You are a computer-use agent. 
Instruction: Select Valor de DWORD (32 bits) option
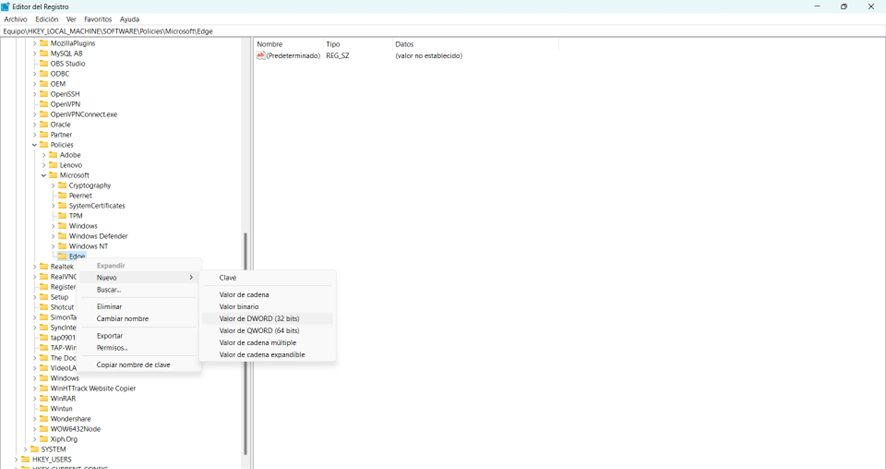267,319
